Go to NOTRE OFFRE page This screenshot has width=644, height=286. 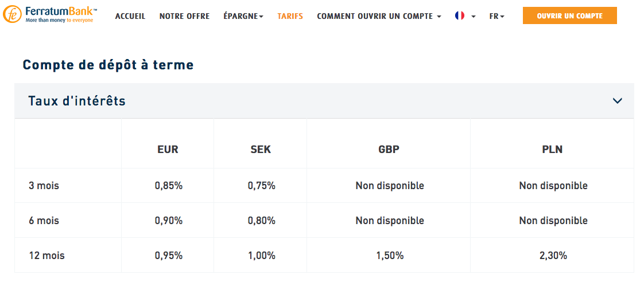[184, 16]
